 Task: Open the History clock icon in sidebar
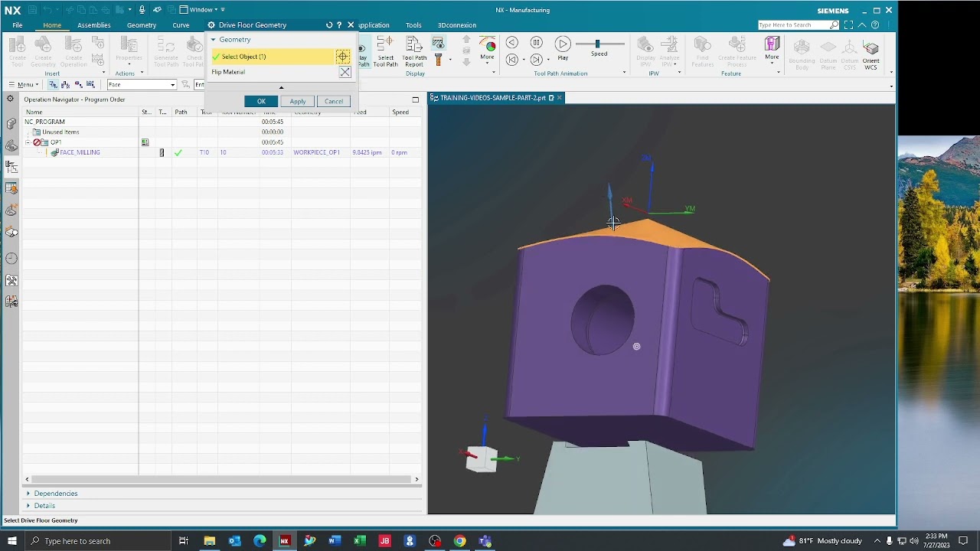click(x=11, y=258)
